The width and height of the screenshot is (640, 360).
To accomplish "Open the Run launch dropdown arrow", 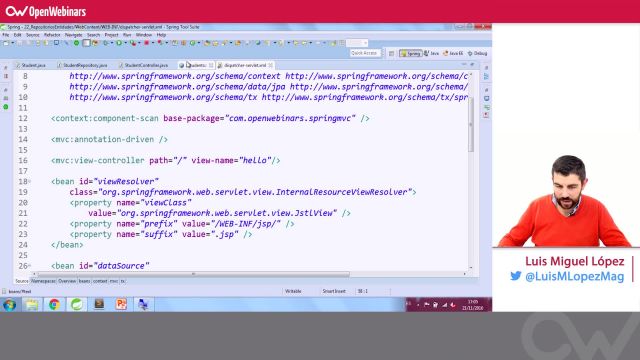I will pyautogui.click(x=126, y=43).
